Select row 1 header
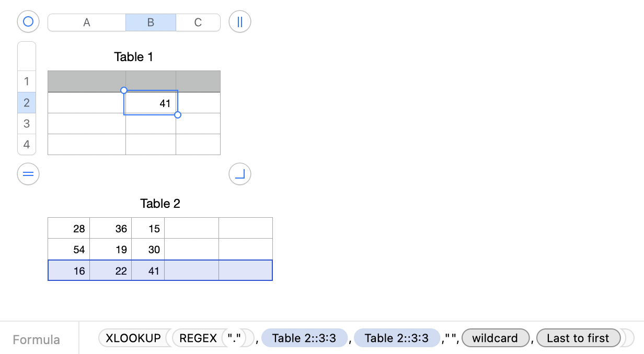This screenshot has height=354, width=644. click(27, 81)
